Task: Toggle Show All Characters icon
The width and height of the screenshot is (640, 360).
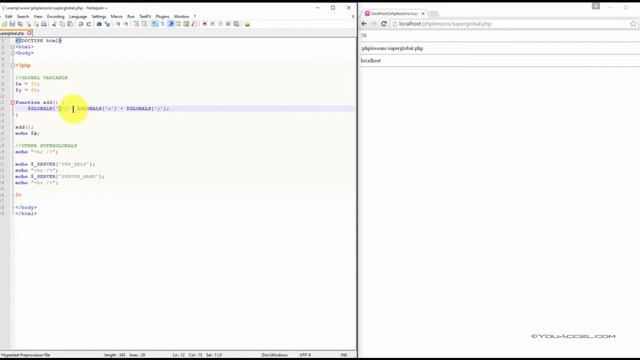Action: pos(162,24)
